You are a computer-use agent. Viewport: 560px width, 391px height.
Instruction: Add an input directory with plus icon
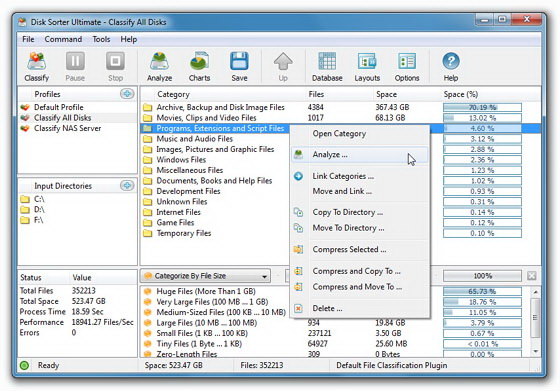pos(127,185)
